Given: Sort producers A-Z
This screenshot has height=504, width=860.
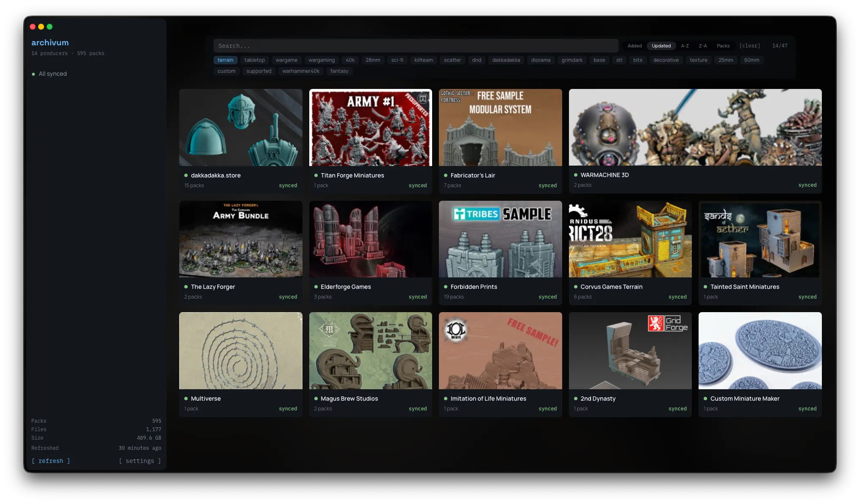Looking at the screenshot, I should tap(685, 46).
